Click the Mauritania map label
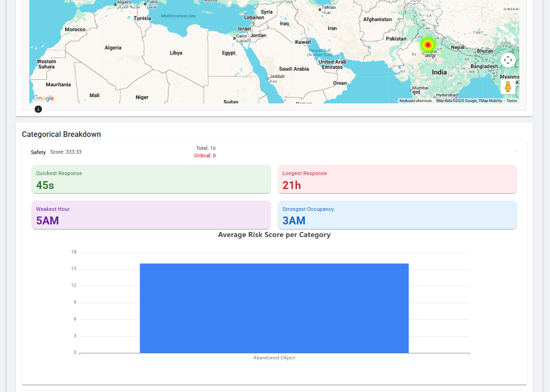This screenshot has height=392, width=550. point(58,85)
